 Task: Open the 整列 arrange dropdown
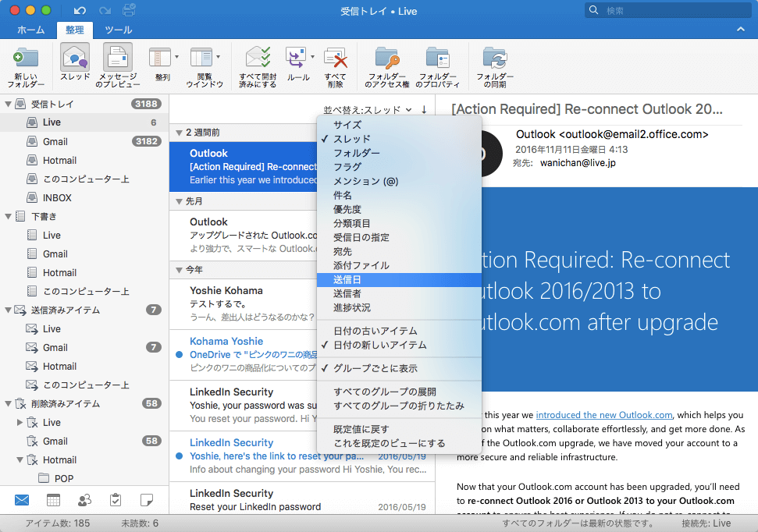pos(163,63)
